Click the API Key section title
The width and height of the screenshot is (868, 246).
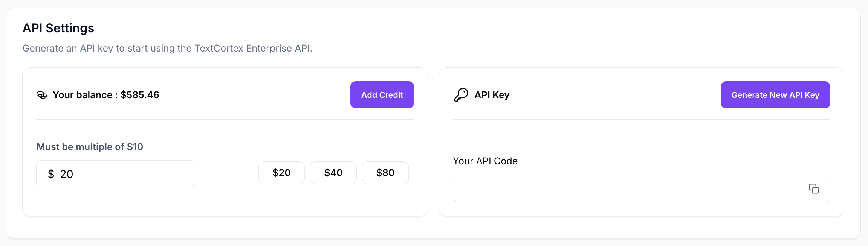pyautogui.click(x=492, y=95)
